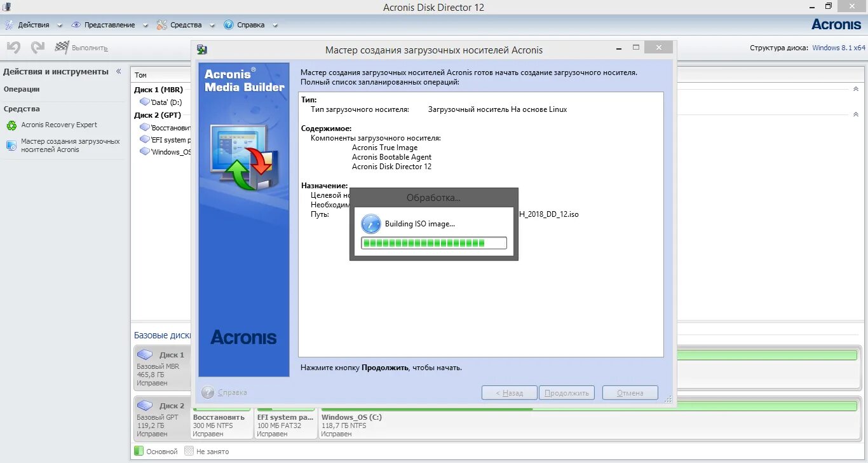868x463 pixels.
Task: Open the Действия menu
Action: (x=34, y=25)
